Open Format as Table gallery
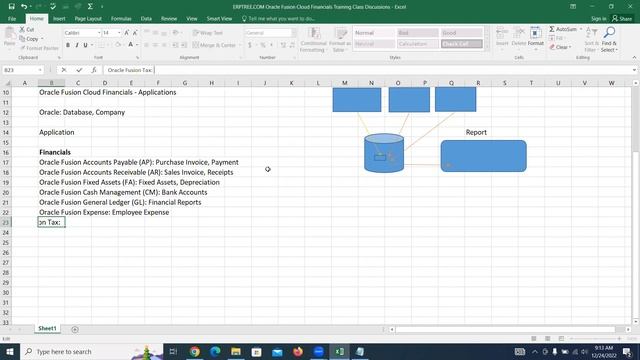This screenshot has height=360, width=640. pos(340,39)
